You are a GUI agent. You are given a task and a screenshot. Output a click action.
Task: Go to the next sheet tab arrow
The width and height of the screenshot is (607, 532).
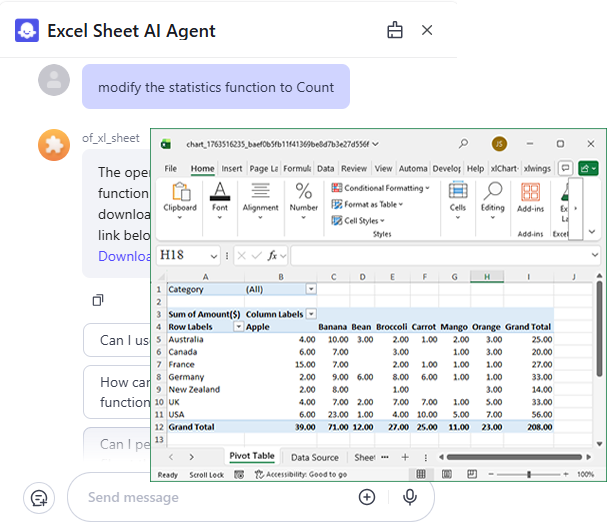(x=191, y=457)
